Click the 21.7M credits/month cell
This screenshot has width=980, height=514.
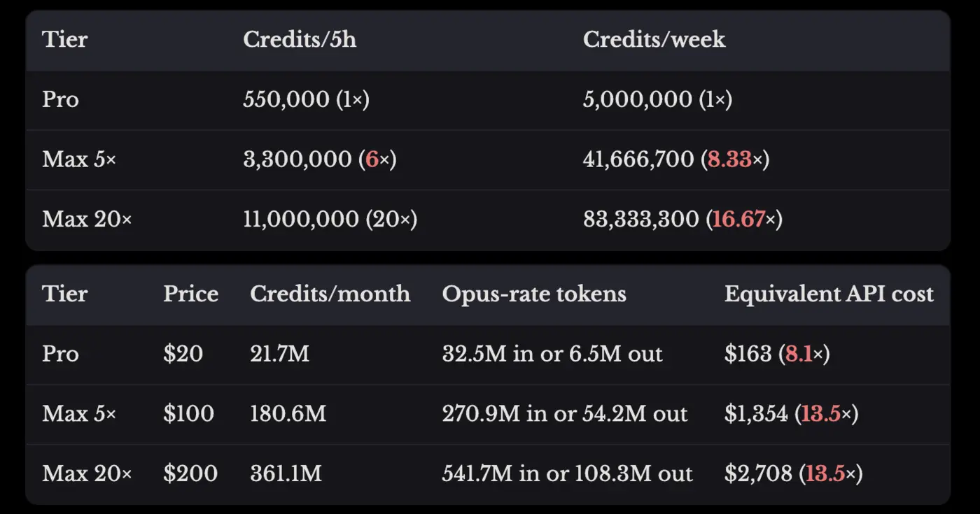pyautogui.click(x=279, y=354)
